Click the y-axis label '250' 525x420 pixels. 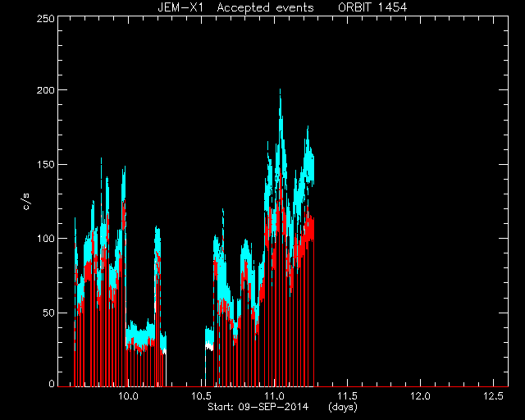(45, 18)
